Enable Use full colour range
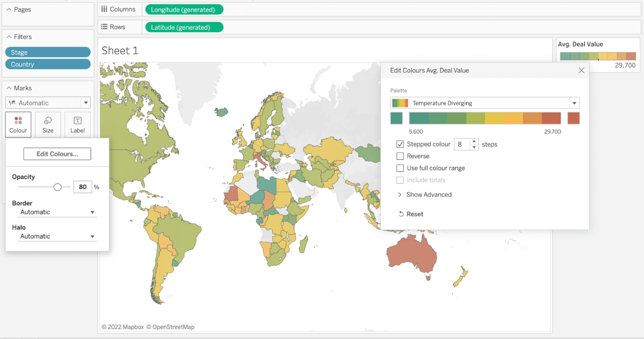 click(400, 168)
